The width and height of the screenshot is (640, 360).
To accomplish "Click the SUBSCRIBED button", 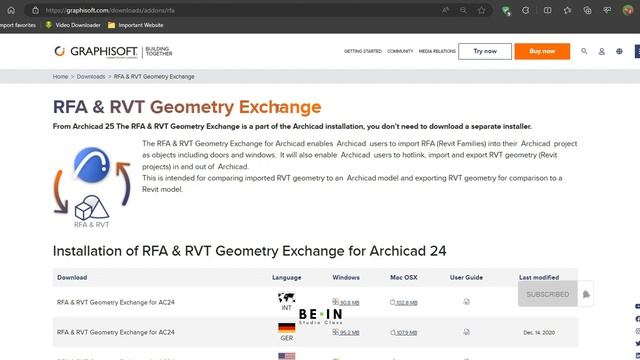I will coord(547,294).
